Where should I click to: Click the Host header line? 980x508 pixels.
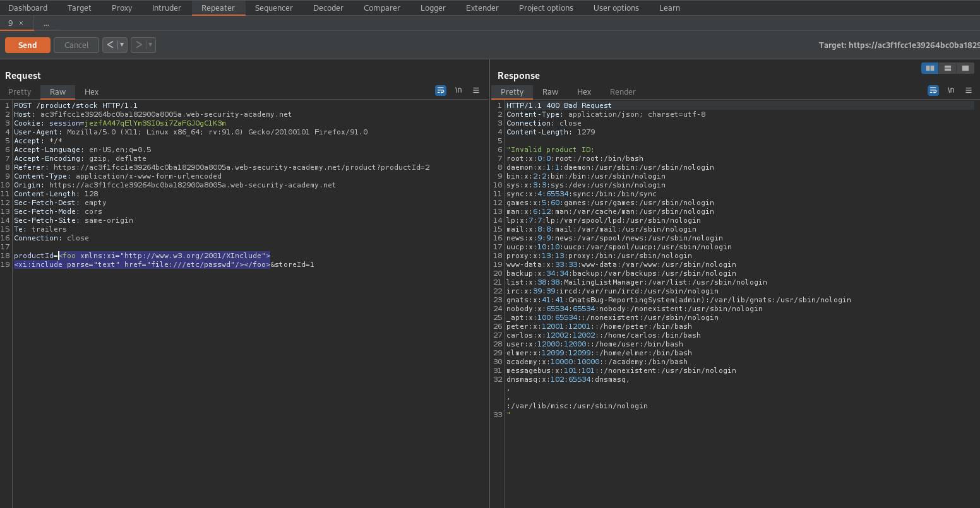[x=153, y=114]
